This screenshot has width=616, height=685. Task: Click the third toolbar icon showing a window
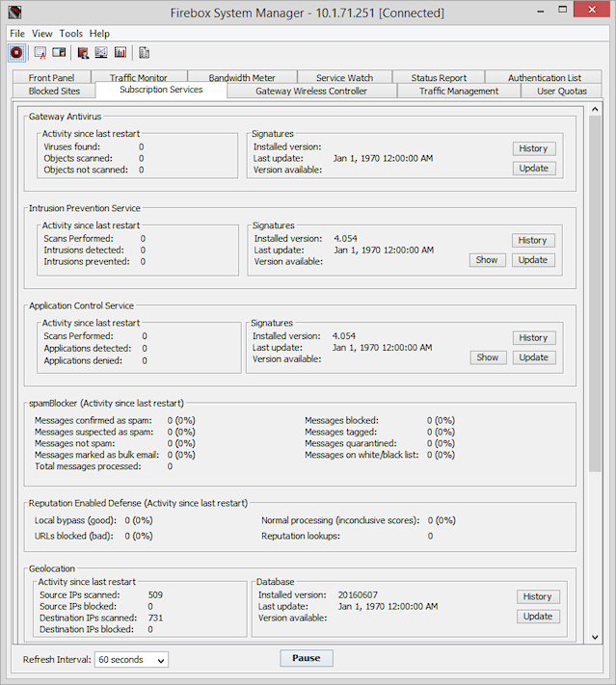point(59,53)
